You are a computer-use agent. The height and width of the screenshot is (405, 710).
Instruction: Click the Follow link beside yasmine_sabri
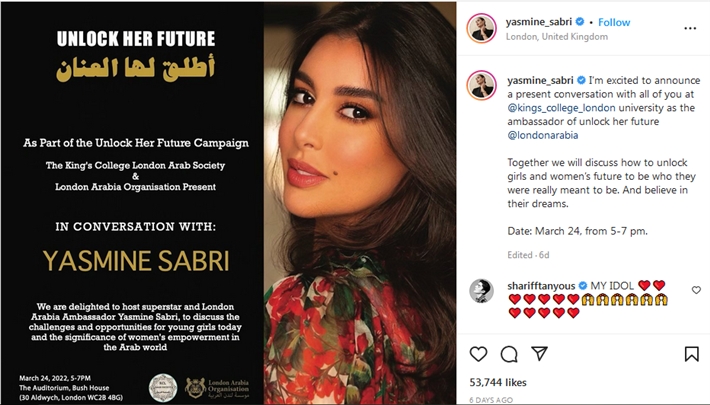pos(614,22)
